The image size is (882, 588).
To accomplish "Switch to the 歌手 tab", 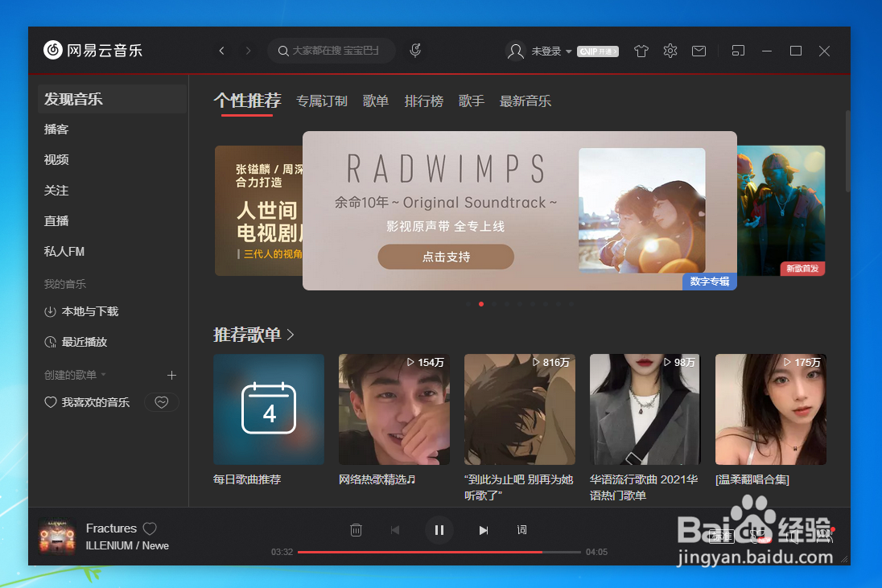I will pyautogui.click(x=472, y=101).
